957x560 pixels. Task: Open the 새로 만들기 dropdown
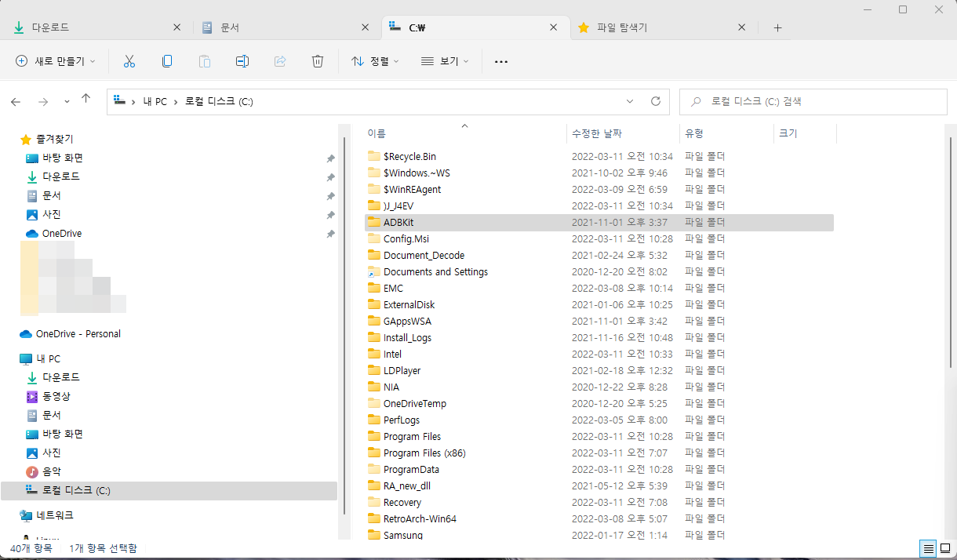pyautogui.click(x=53, y=60)
